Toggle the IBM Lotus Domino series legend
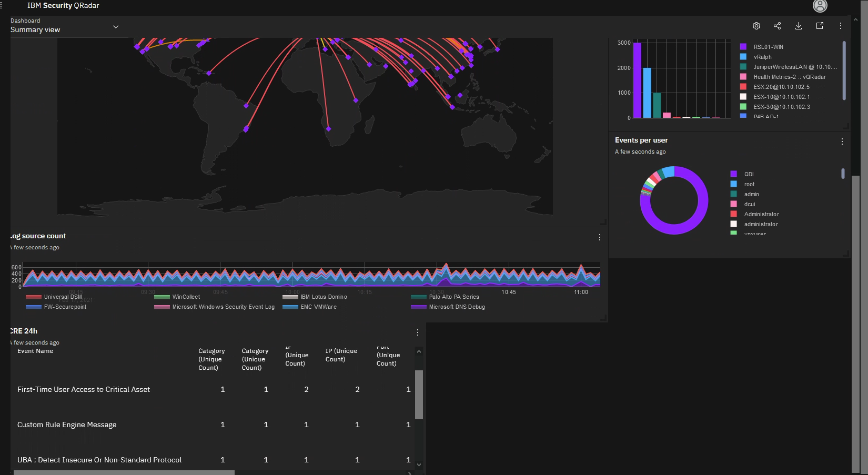The width and height of the screenshot is (868, 475). pos(315,297)
